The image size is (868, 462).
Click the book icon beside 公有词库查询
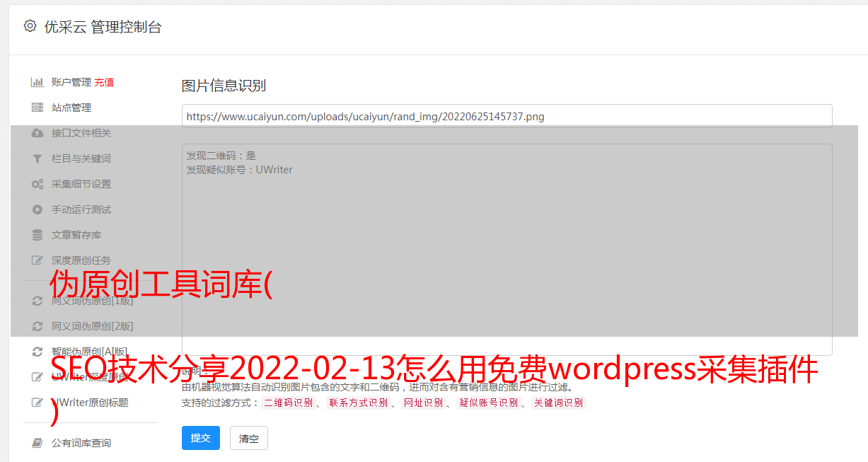click(37, 443)
